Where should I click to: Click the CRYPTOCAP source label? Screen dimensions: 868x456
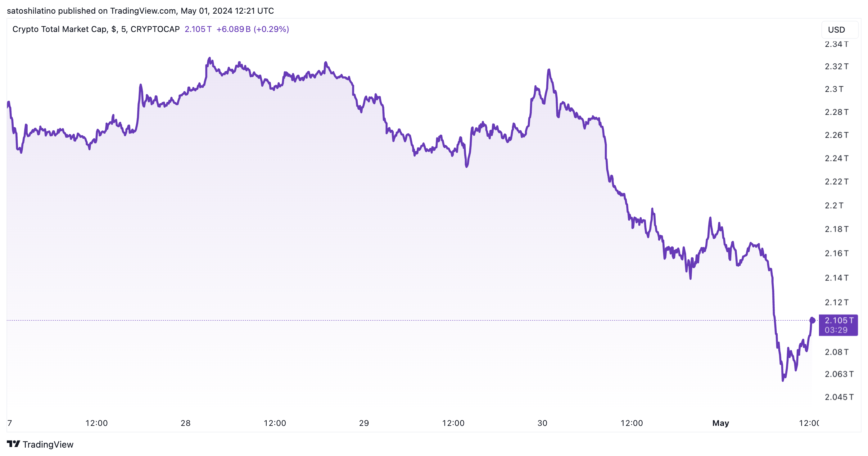pos(155,29)
